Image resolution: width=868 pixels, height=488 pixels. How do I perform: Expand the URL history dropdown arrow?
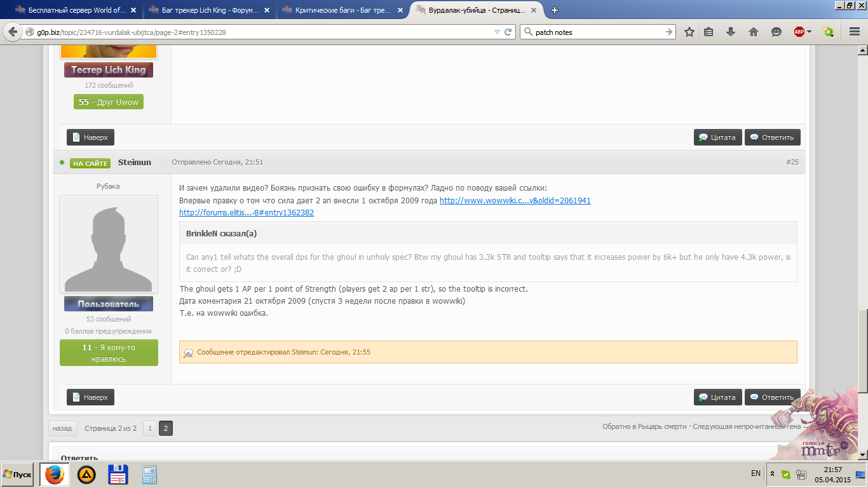coord(497,32)
